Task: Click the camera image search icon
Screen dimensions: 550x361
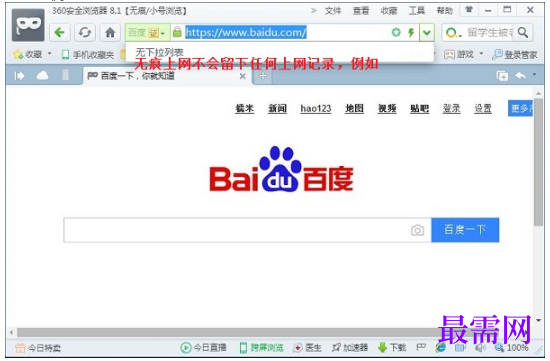Action: [417, 230]
